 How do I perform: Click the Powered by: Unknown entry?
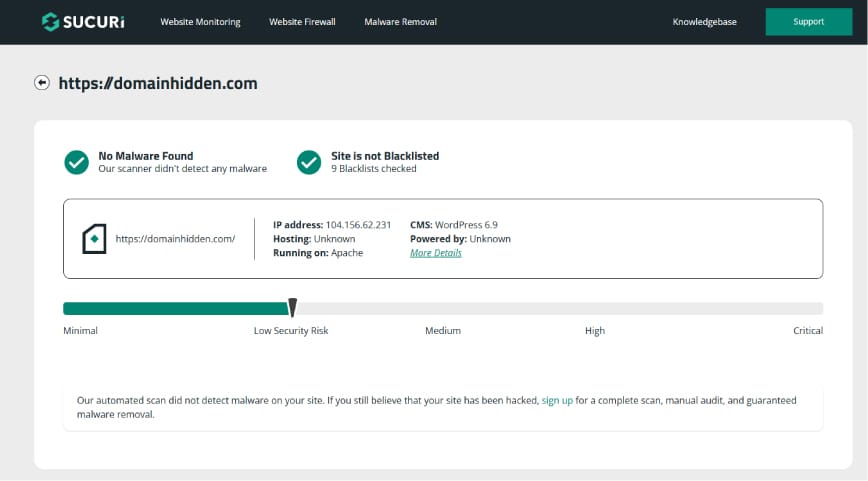(460, 239)
